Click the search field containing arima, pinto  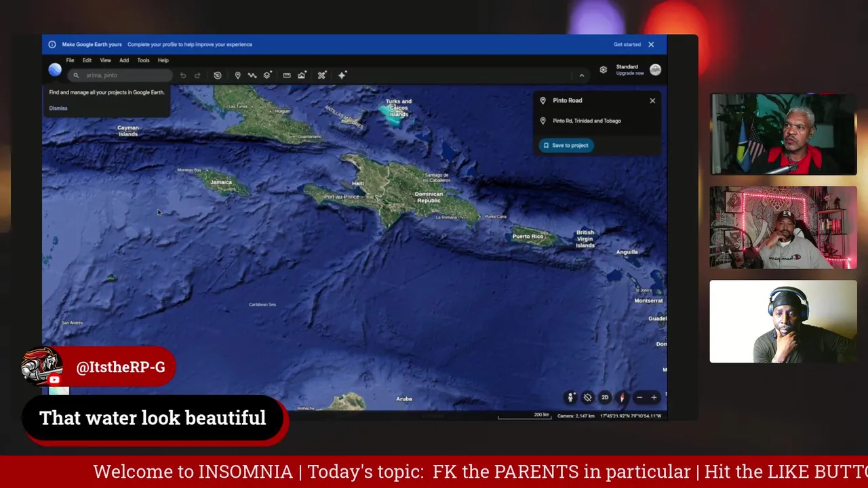coord(120,75)
